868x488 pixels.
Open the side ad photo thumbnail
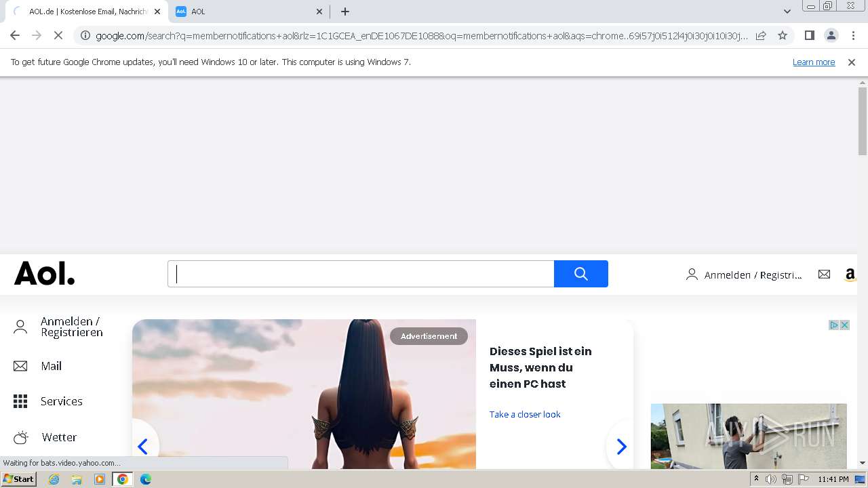tap(749, 436)
